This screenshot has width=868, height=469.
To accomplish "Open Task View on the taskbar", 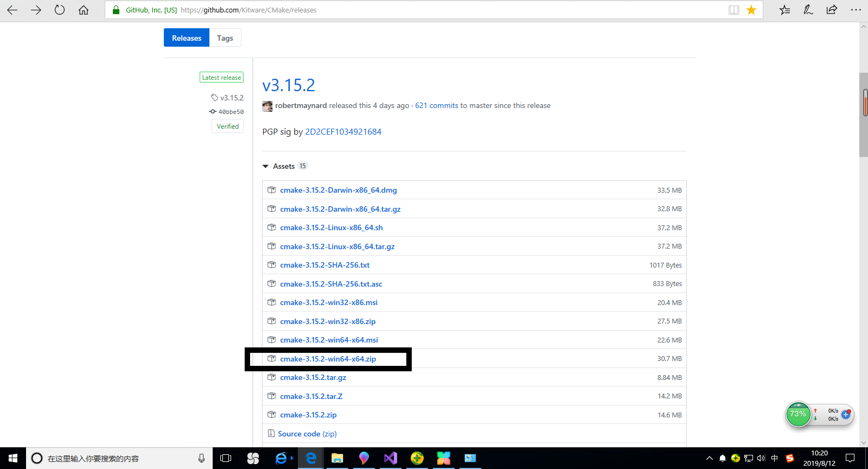I will [x=226, y=458].
